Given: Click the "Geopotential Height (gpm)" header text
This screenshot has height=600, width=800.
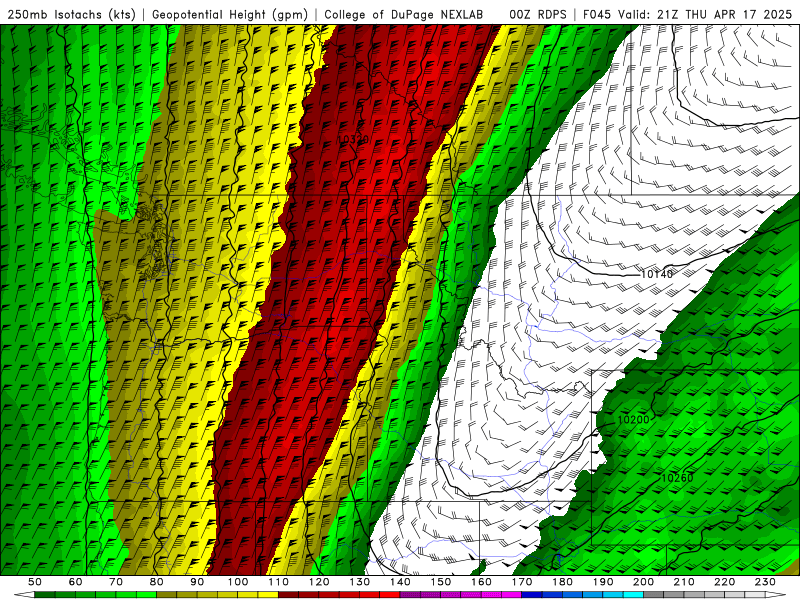Looking at the screenshot, I should pos(230,15).
